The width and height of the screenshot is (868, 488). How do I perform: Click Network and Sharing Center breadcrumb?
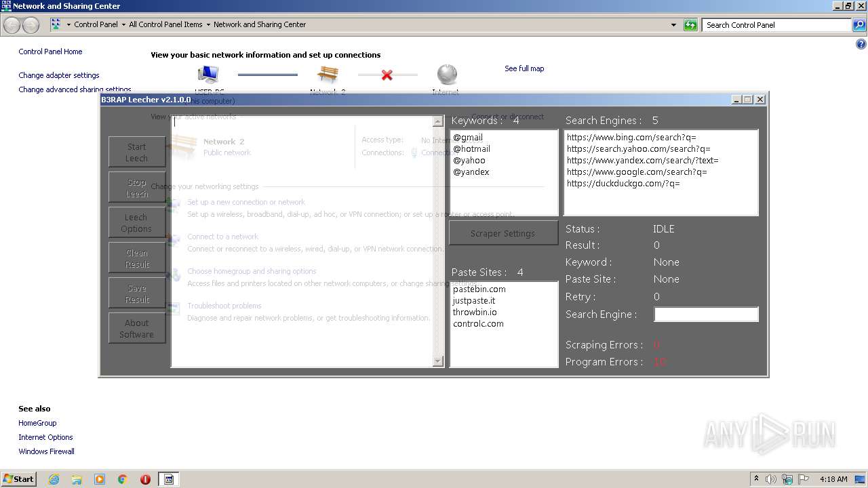point(260,24)
